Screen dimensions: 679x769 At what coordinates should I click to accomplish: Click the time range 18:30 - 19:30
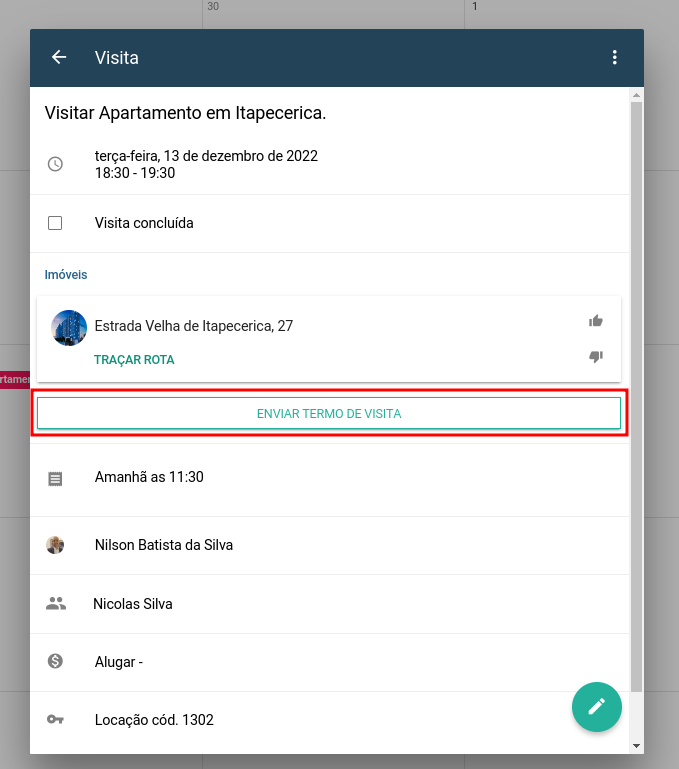pos(135,173)
